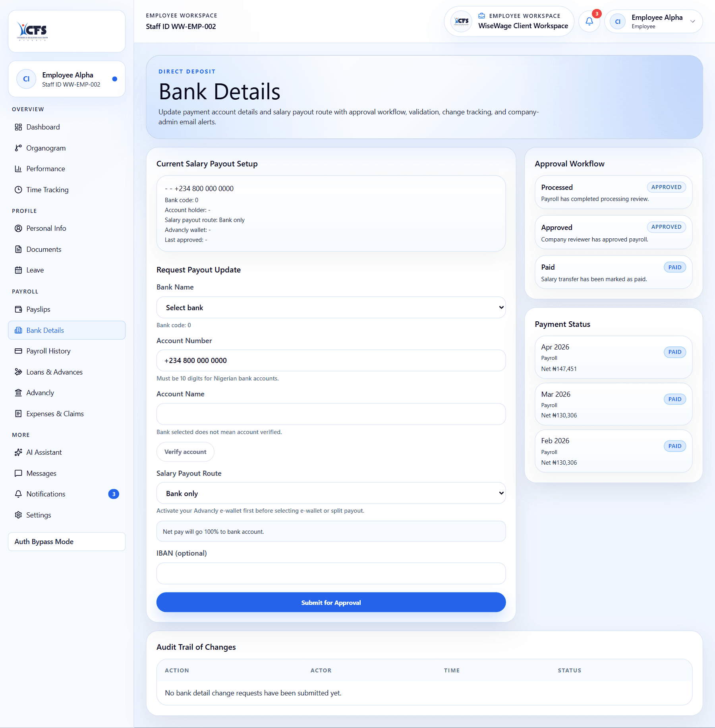Expand the Employee Alpha account menu chevron
The image size is (715, 728).
tap(693, 21)
